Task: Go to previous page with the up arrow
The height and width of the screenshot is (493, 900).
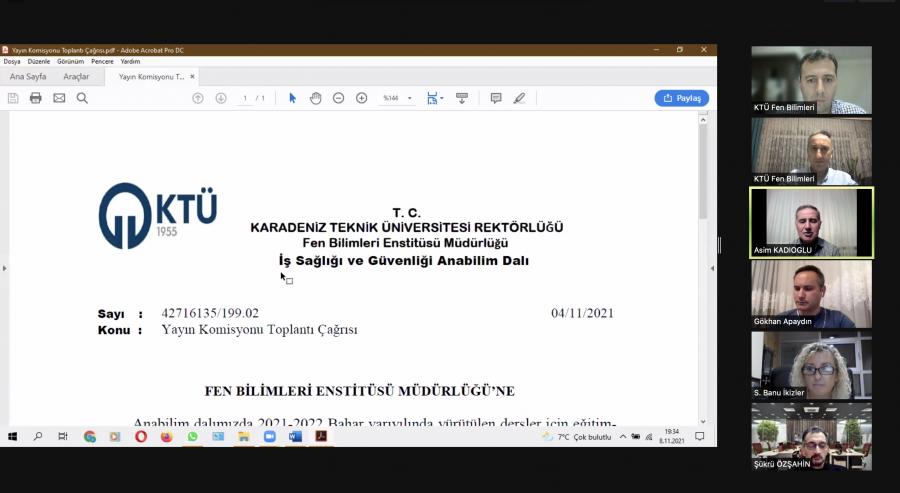Action: pyautogui.click(x=198, y=98)
